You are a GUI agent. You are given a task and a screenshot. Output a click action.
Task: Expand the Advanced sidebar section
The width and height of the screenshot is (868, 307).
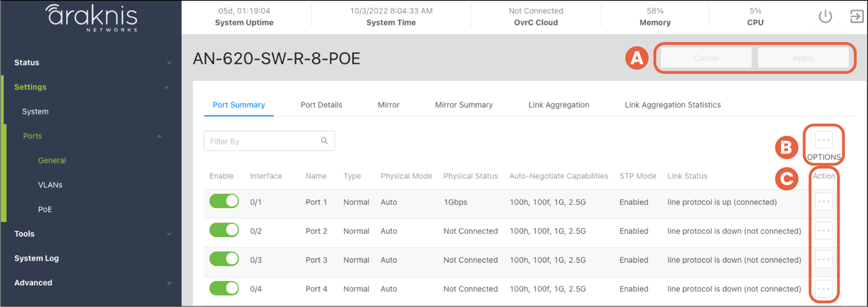[91, 283]
